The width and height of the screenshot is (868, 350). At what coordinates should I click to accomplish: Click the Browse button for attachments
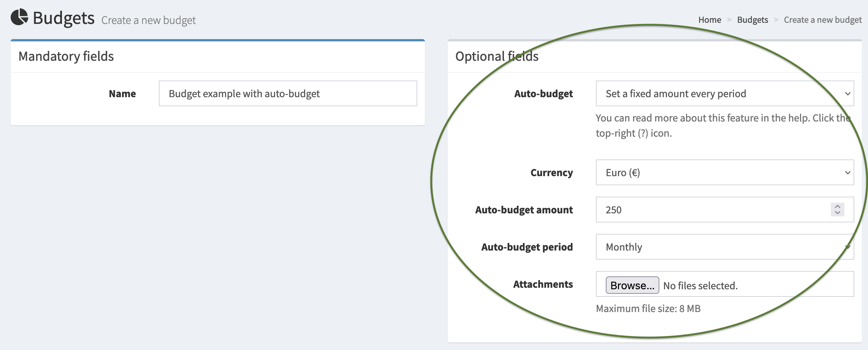pyautogui.click(x=632, y=285)
